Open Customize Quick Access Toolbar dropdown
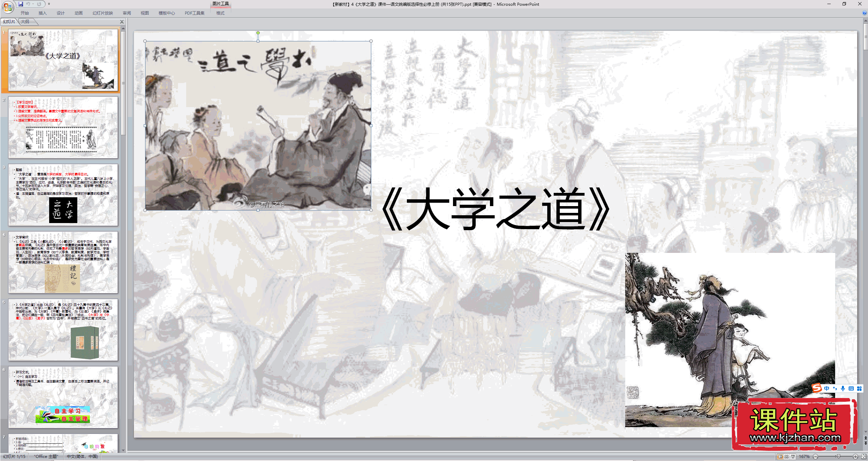The image size is (868, 461). [49, 4]
